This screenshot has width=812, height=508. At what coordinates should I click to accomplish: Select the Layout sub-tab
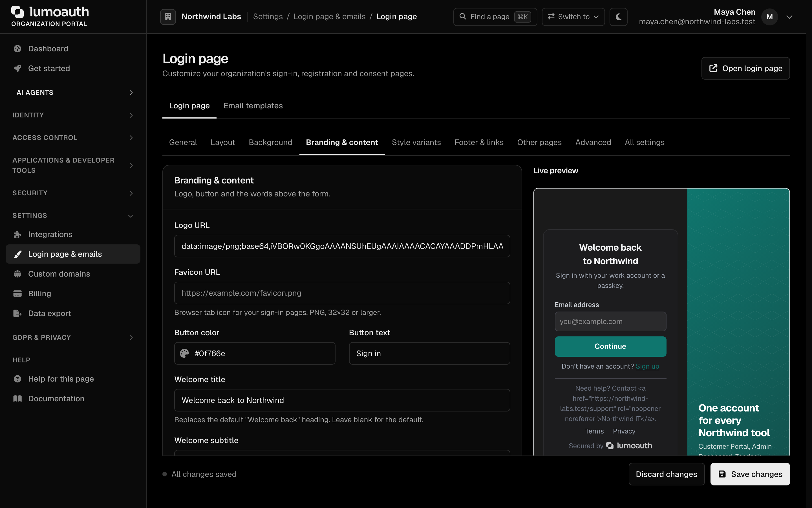pos(222,143)
